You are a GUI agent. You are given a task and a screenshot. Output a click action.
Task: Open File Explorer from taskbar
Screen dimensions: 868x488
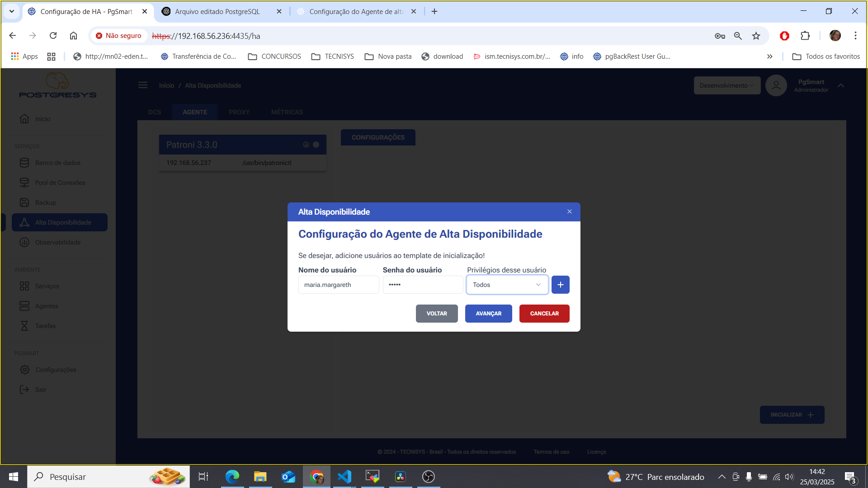pyautogui.click(x=260, y=477)
